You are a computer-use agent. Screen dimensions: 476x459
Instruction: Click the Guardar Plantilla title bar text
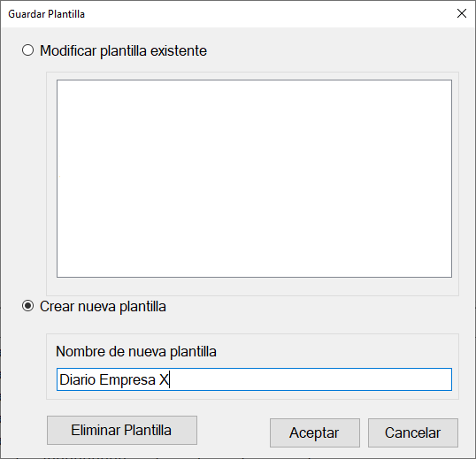(x=46, y=14)
